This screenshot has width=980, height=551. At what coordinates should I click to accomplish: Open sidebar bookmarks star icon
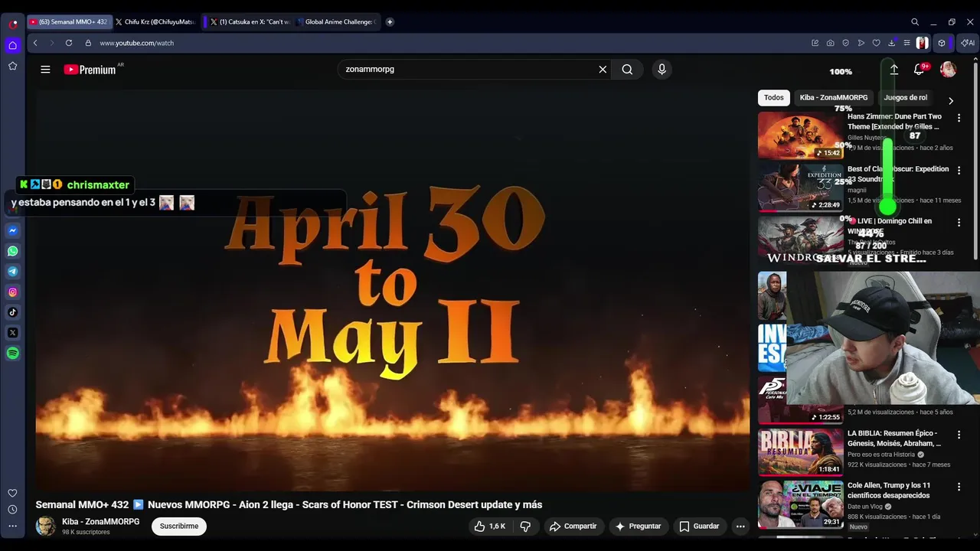13,66
